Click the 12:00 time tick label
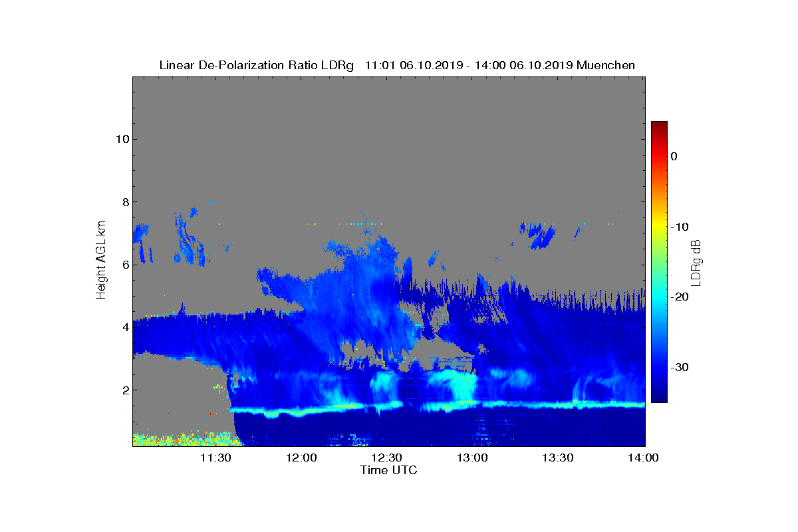The height and width of the screenshot is (532, 798). (301, 458)
